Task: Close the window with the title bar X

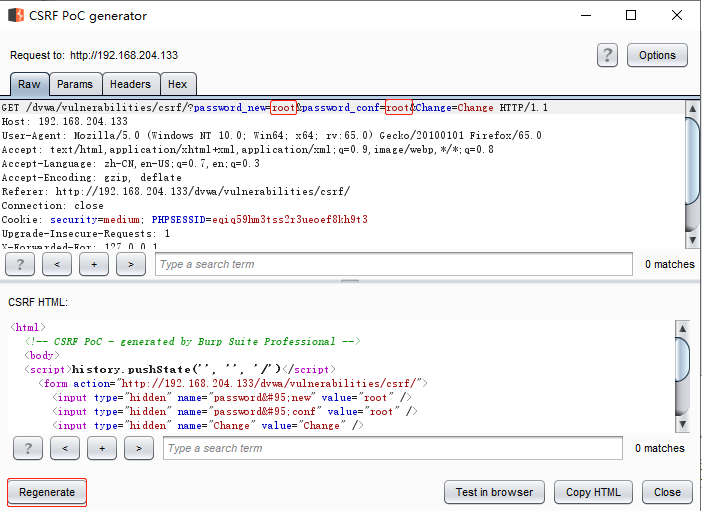Action: coord(677,15)
